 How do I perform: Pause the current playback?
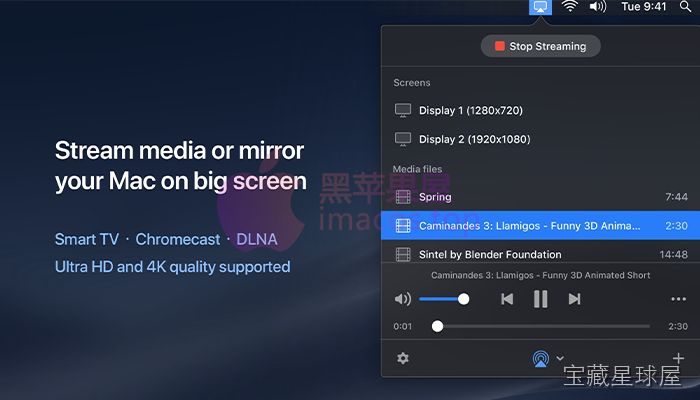541,299
